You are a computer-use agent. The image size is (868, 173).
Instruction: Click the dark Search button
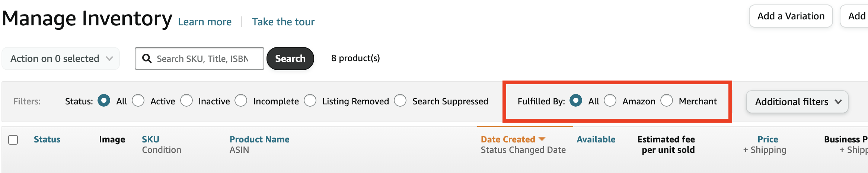[290, 59]
